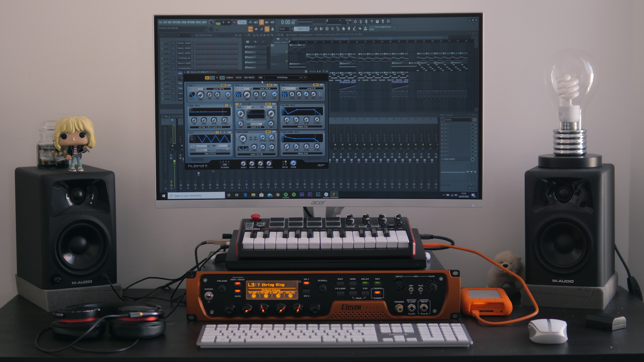Viewport: 644px width, 362px height.
Task: Switch to EFFECTS tab in Hybrid
Action: coord(238,77)
